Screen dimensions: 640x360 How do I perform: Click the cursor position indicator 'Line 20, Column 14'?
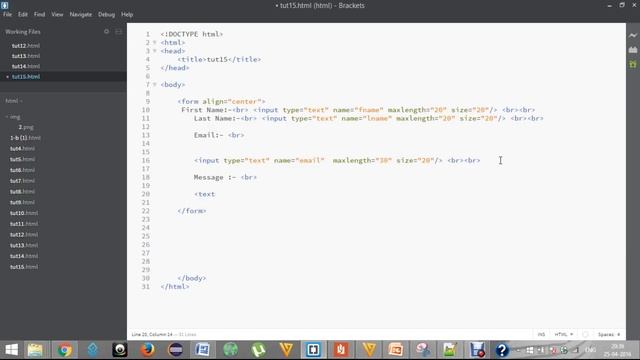(152, 334)
